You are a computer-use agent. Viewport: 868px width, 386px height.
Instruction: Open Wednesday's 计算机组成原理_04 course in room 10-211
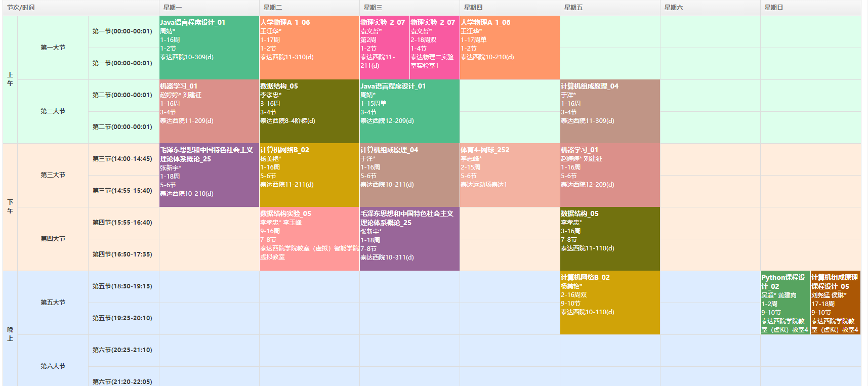(x=409, y=175)
